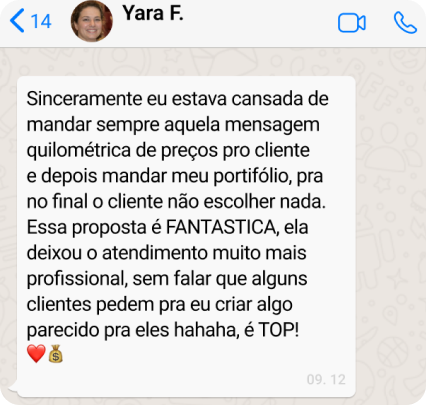Click the word quilométrica in the message
This screenshot has height=405, width=426.
78,151
